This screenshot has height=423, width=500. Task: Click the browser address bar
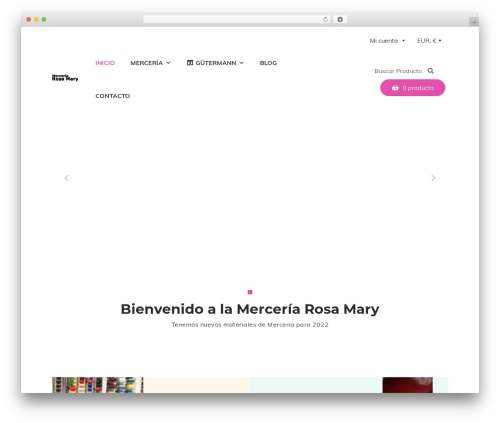(x=237, y=20)
